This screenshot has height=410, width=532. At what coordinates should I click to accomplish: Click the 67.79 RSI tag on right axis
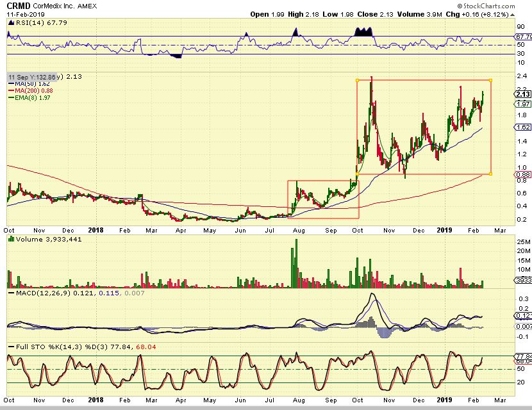[x=523, y=37]
